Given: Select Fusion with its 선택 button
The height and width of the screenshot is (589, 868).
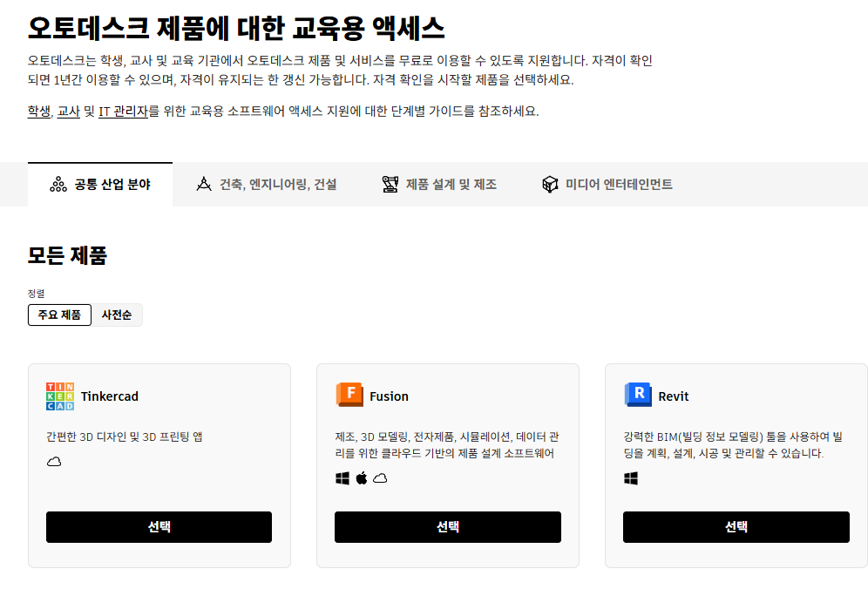Looking at the screenshot, I should click(x=448, y=527).
